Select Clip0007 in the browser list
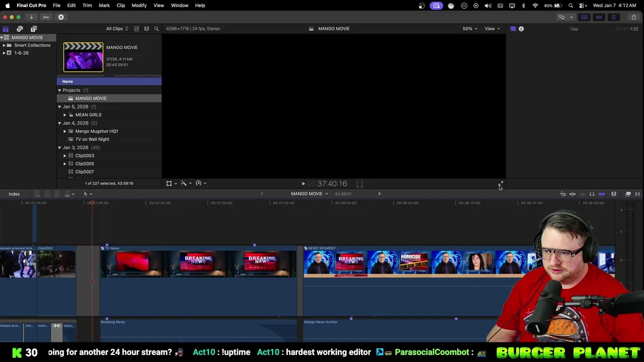 click(x=109, y=172)
